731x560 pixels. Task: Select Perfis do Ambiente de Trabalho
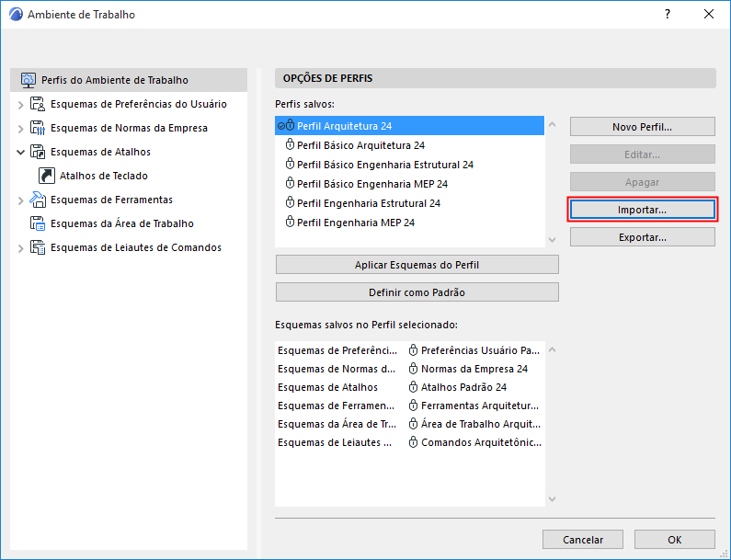click(129, 80)
